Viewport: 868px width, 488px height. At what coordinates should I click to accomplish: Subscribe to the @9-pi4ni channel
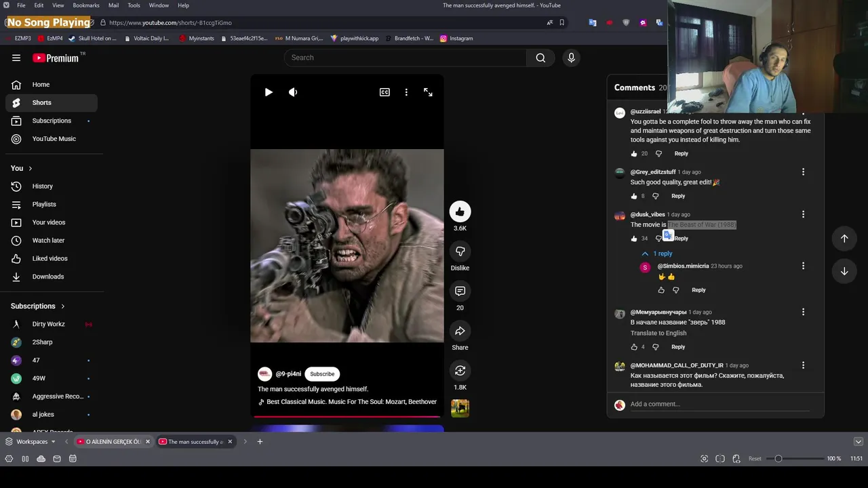[x=322, y=374]
